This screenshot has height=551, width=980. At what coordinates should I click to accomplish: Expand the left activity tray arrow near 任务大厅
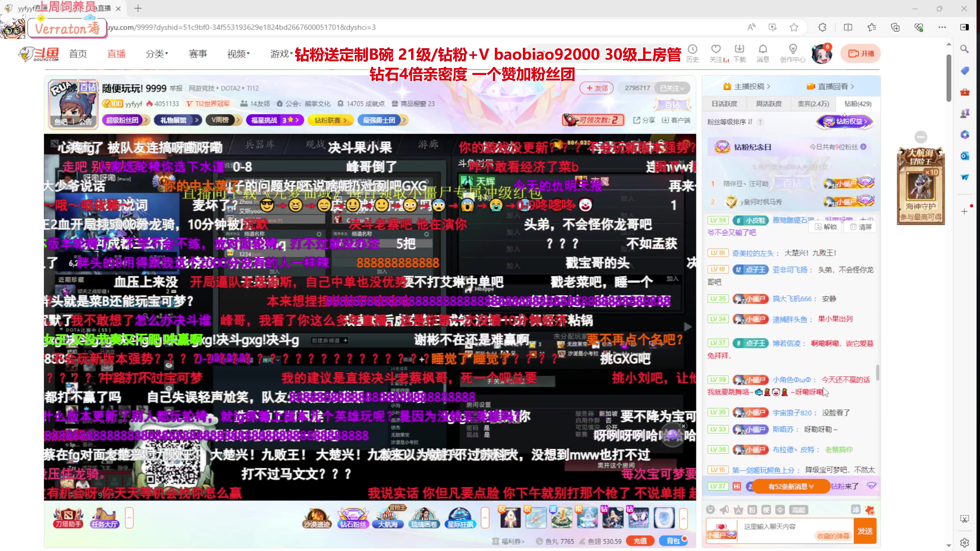[x=129, y=518]
